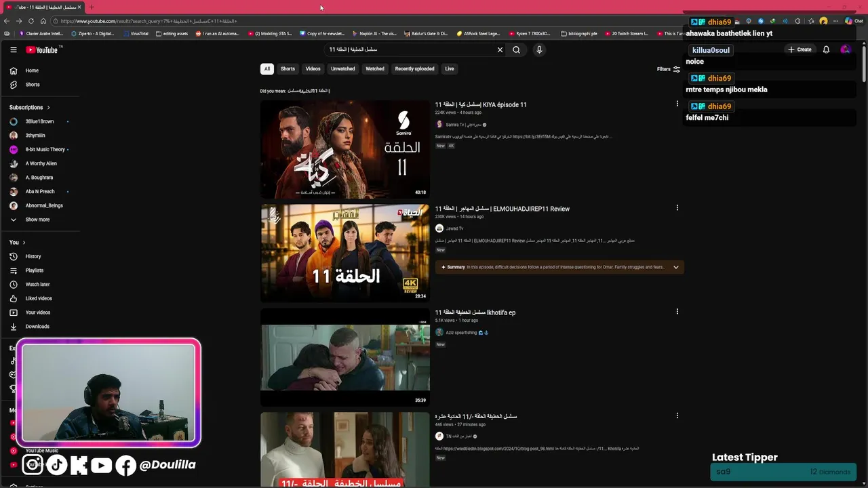Select the Unwatched filter chip
This screenshot has height=488, width=868.
click(343, 68)
